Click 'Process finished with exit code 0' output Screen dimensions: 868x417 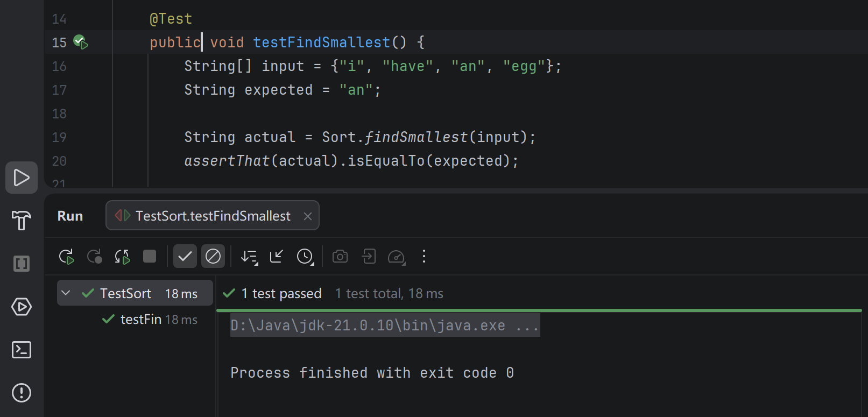pos(372,373)
